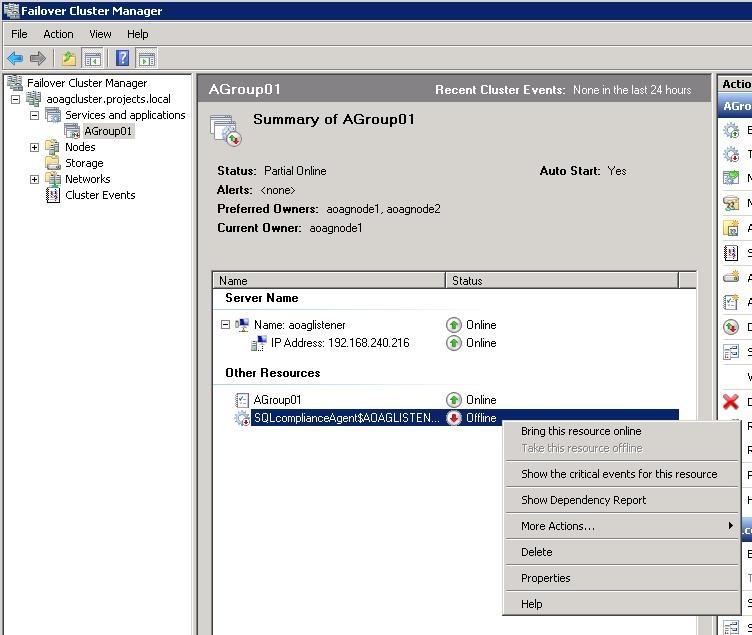
Task: Choose Delete in the context menu
Action: pos(621,552)
